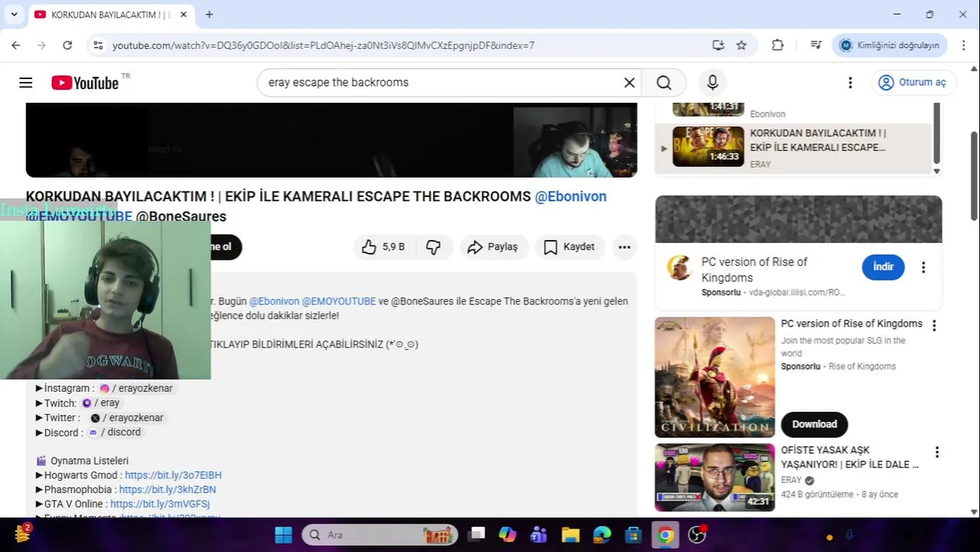The height and width of the screenshot is (552, 980).
Task: Reload the page with the refresh icon
Action: click(67, 45)
